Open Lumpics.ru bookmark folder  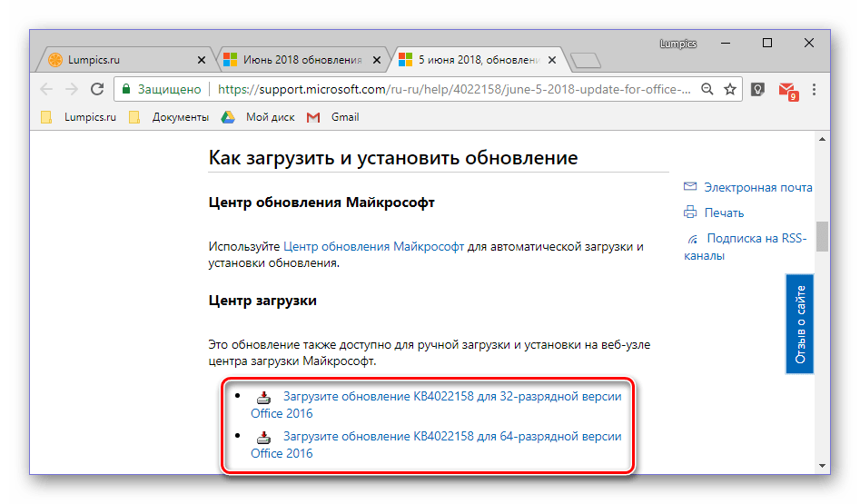click(78, 117)
